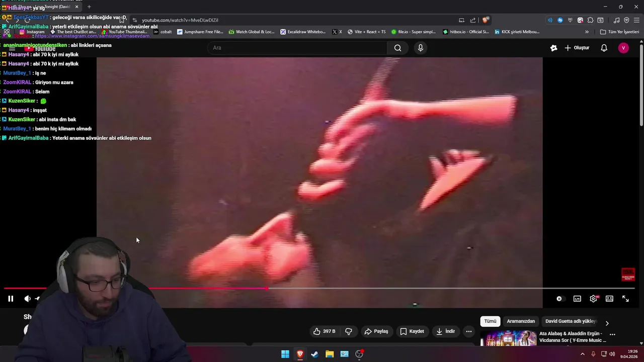Open Brave playlist music note icon

coord(617,20)
